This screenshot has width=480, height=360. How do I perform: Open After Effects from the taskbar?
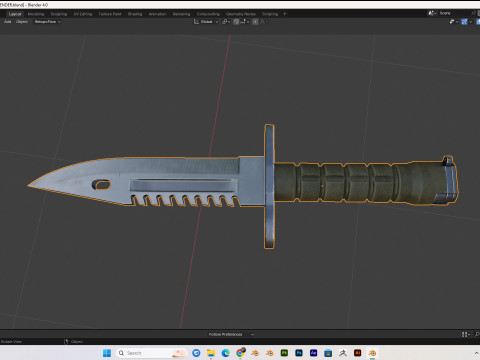[x=313, y=353]
